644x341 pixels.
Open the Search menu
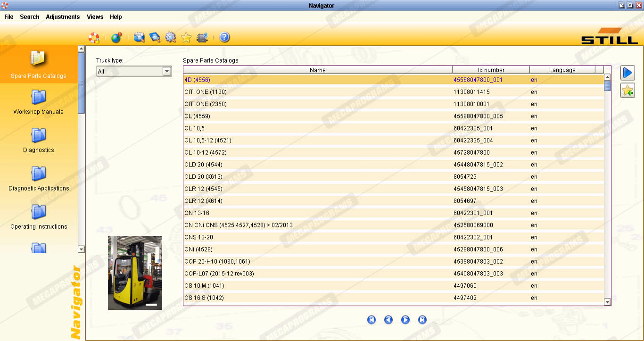(30, 17)
